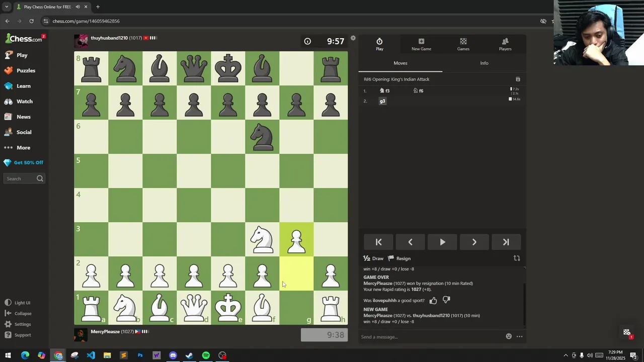Open the Players tab
Viewport: 644px width, 362px height.
pyautogui.click(x=505, y=44)
